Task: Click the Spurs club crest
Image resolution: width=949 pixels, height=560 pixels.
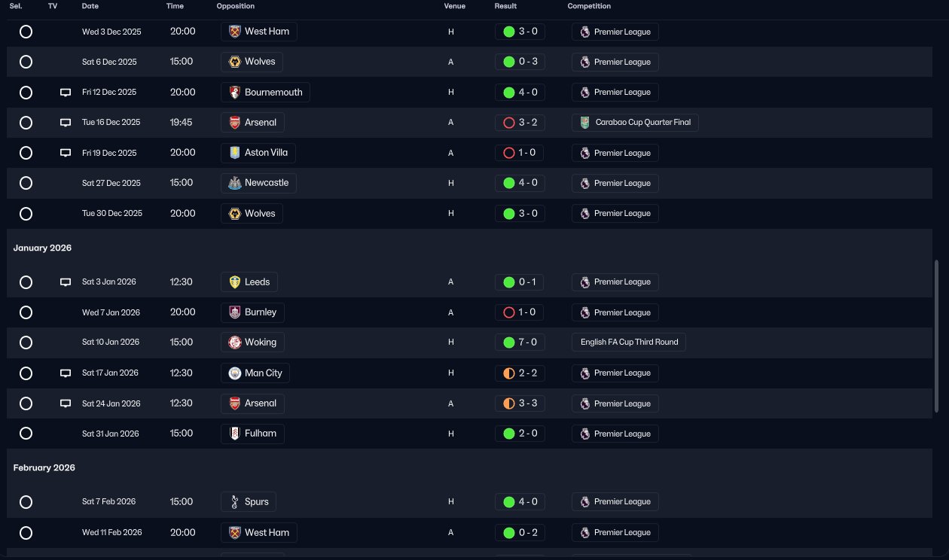Action: click(x=235, y=501)
